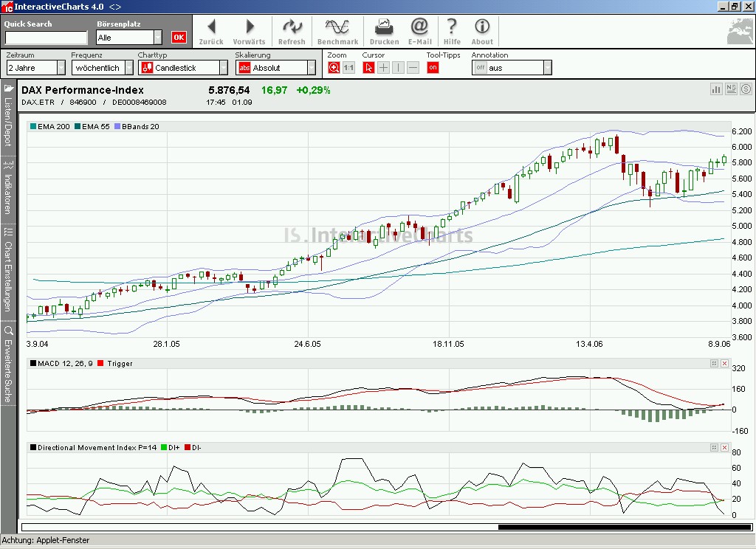
Task: Click the Refresh icon to reload the chart
Action: [x=292, y=31]
